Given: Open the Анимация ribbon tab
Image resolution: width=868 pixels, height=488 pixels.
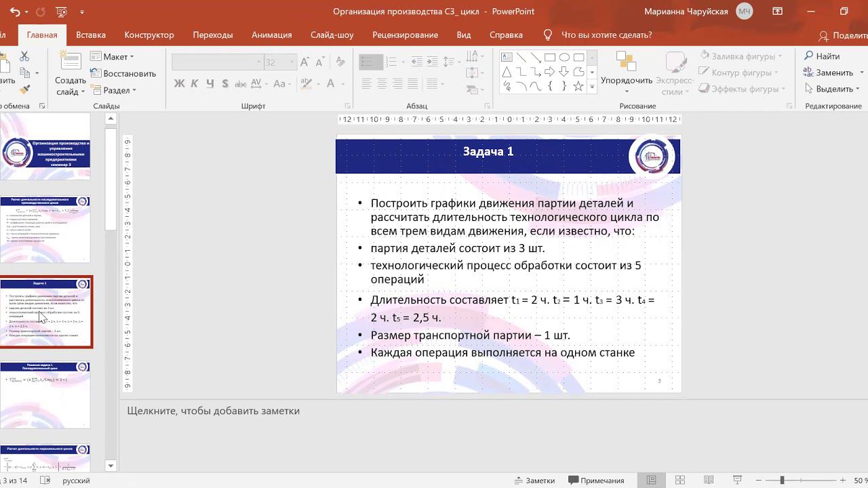Looking at the screenshot, I should click(272, 35).
